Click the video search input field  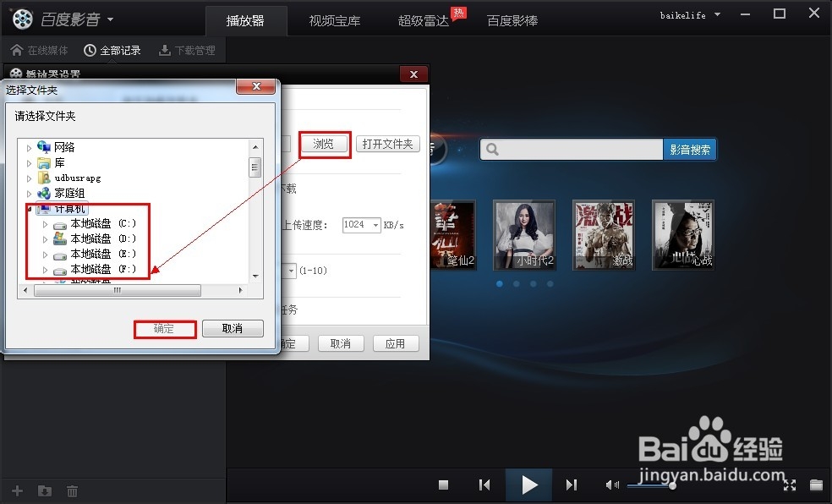tap(572, 150)
